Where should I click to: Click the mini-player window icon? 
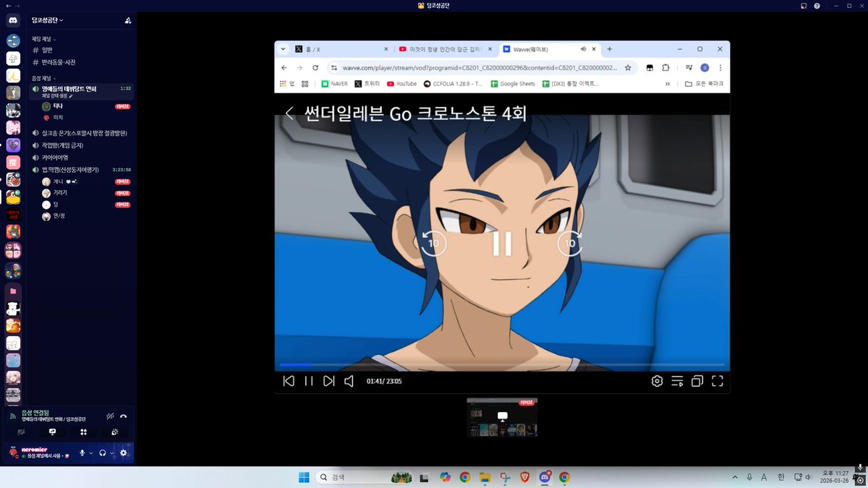pyautogui.click(x=697, y=381)
